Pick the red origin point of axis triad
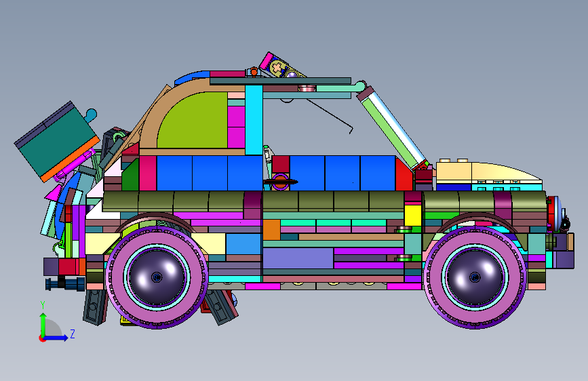This screenshot has height=381, width=588. tap(41, 338)
